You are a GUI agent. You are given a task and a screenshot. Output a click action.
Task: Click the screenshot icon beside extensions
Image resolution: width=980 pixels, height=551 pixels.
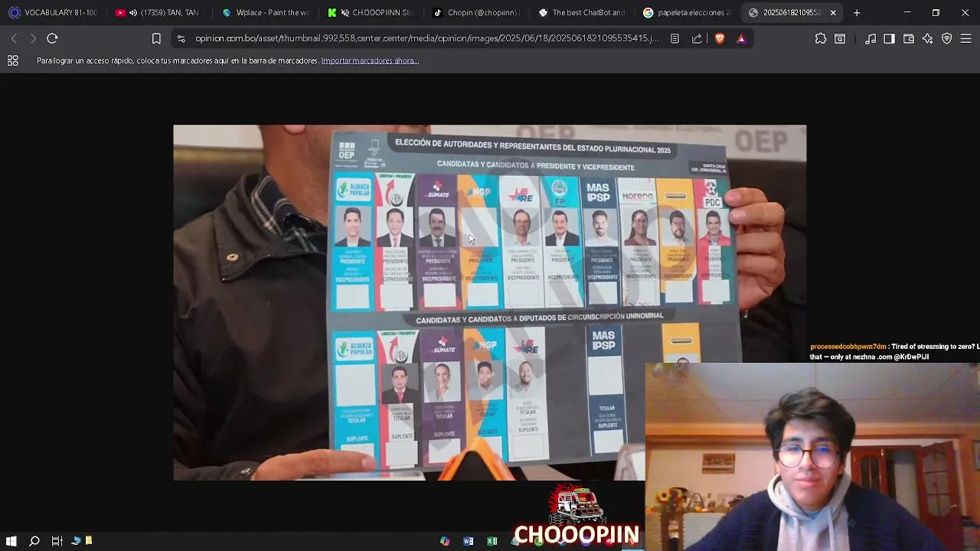840,38
